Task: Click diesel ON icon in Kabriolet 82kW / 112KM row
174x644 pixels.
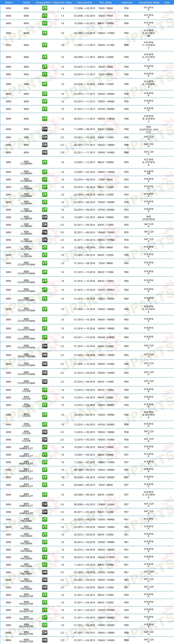Action: click(45, 512)
